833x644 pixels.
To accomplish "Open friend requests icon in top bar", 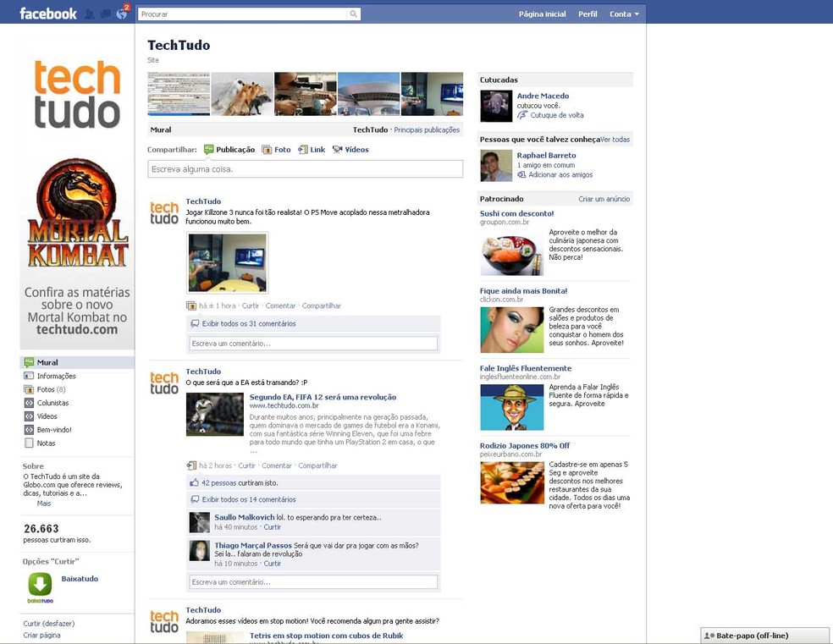I will [91, 13].
